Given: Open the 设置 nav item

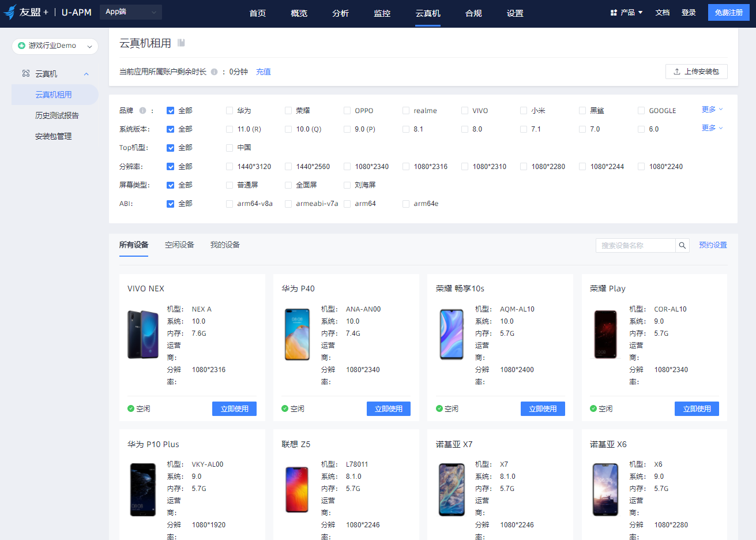Looking at the screenshot, I should (515, 13).
